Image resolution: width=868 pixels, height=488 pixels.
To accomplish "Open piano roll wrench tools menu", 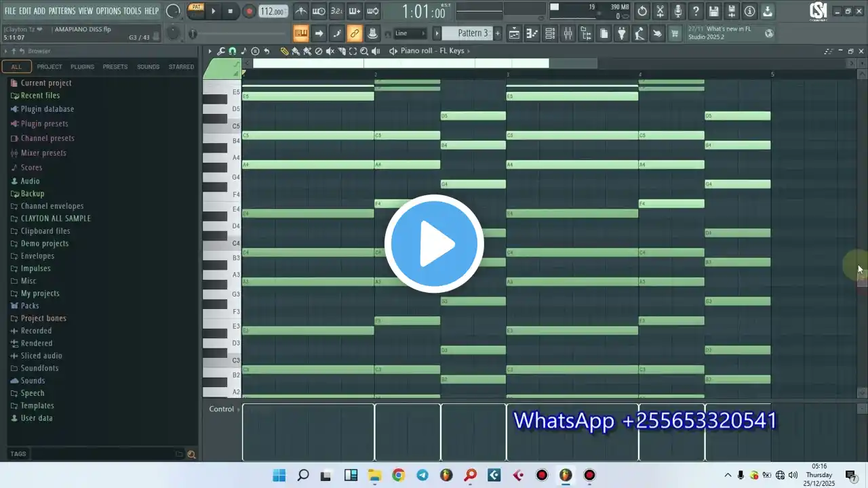I will tap(221, 51).
